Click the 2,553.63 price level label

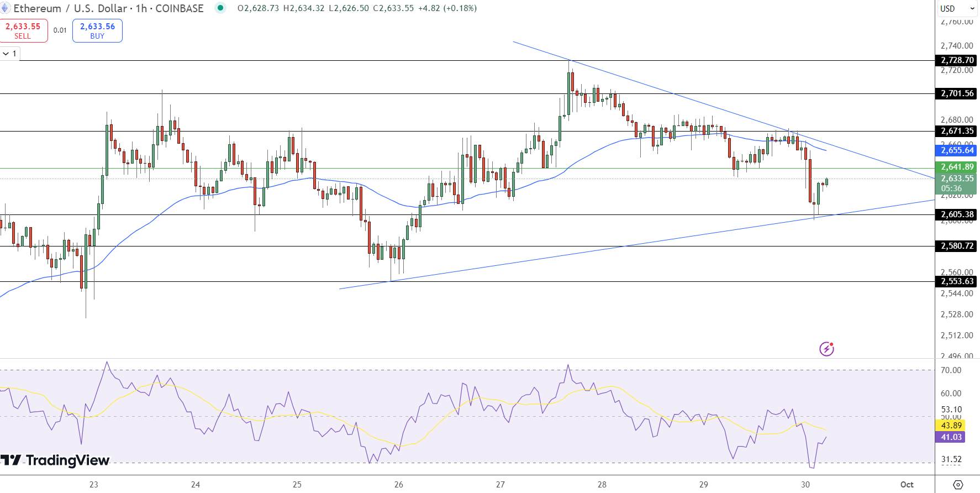(x=957, y=281)
